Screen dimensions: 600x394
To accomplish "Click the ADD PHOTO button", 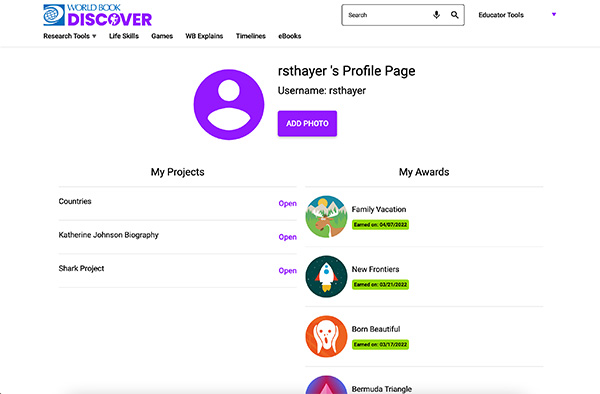I will tap(307, 124).
